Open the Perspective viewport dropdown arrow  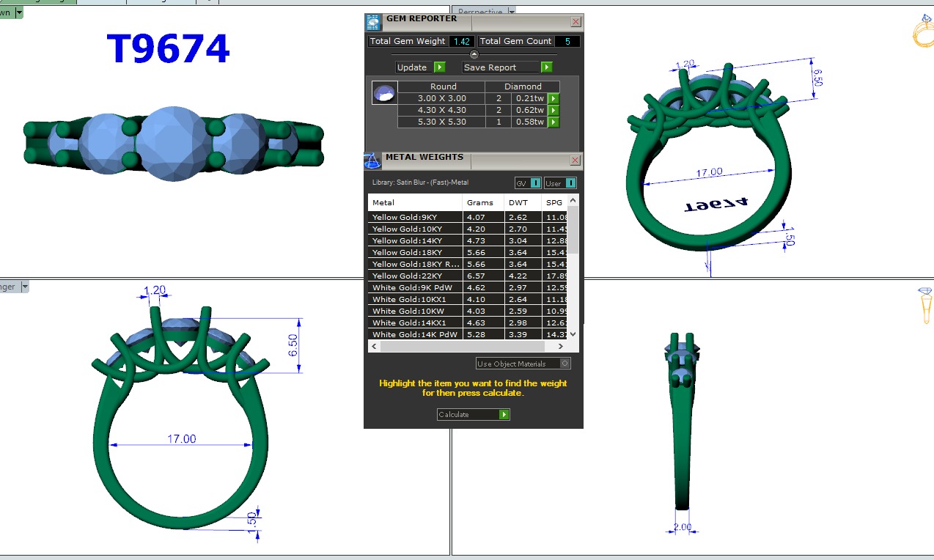(x=512, y=12)
